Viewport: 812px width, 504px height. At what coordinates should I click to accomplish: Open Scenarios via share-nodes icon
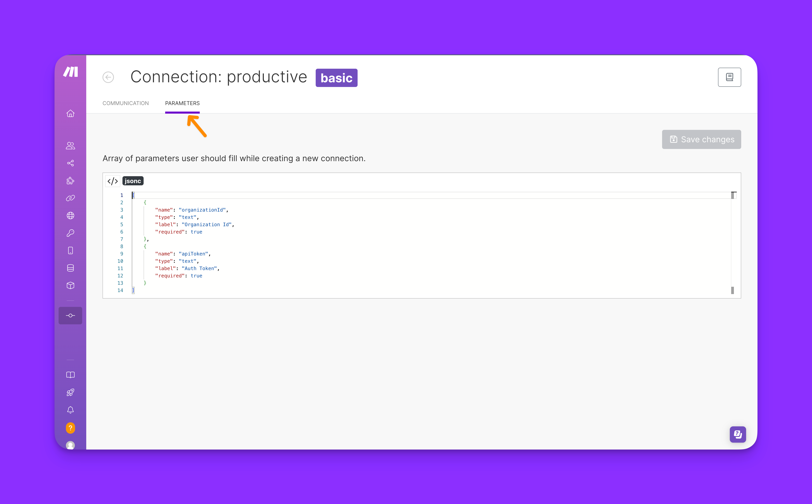coord(70,163)
